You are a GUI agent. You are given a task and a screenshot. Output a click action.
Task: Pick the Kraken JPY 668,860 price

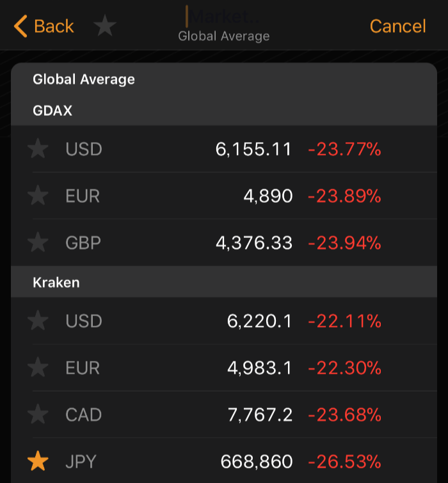click(256, 461)
